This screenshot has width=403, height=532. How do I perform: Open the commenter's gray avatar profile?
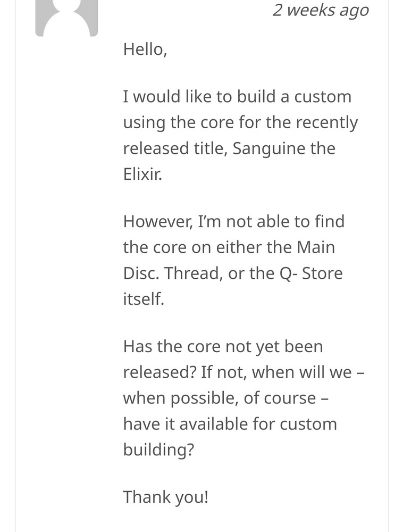(x=66, y=18)
